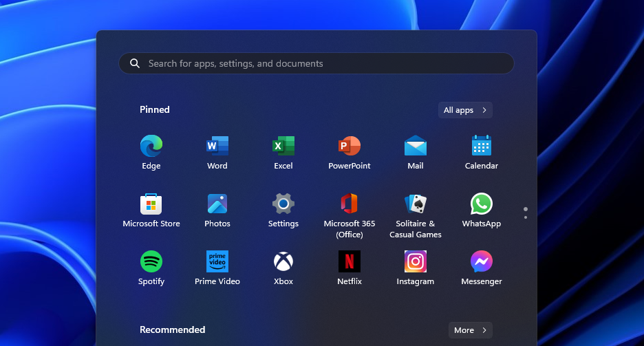This screenshot has width=644, height=346.
Task: Click the search magnifier icon
Action: click(135, 63)
